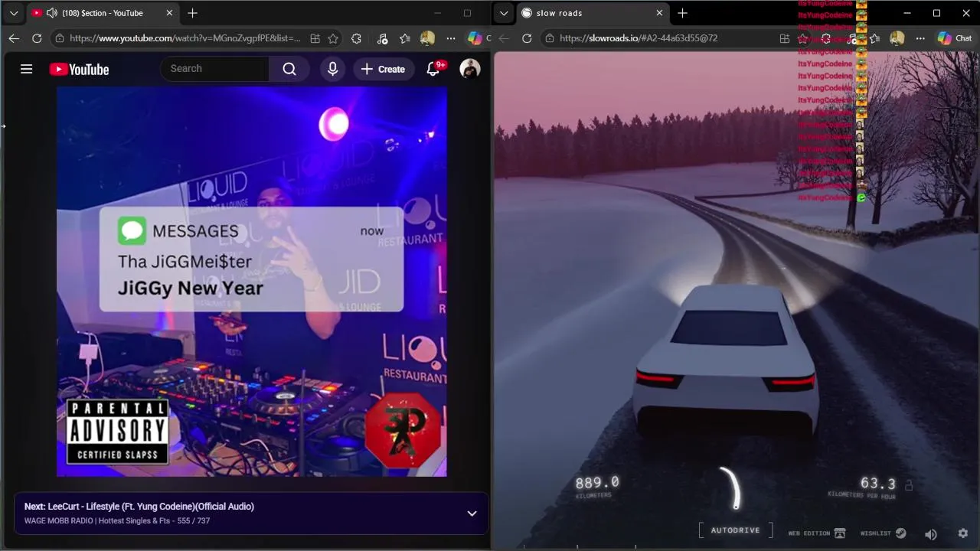Start YouTube voice search with microphone
Image resolution: width=980 pixels, height=551 pixels.
[x=332, y=69]
